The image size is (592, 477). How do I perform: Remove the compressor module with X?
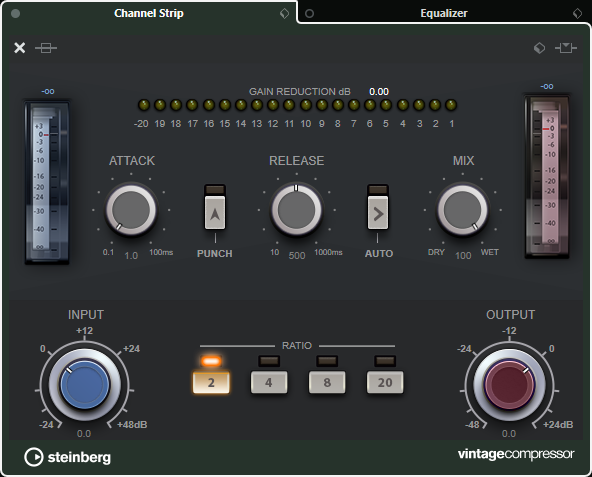tap(20, 48)
